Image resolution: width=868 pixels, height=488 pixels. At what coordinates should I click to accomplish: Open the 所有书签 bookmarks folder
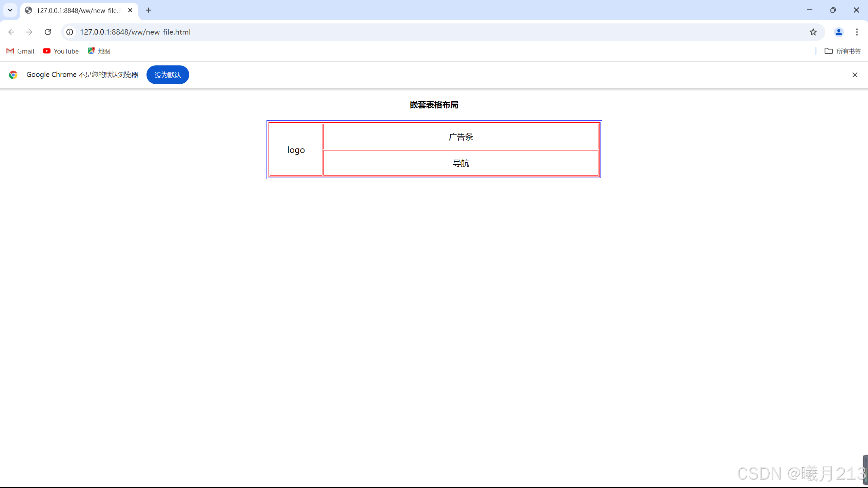click(843, 51)
